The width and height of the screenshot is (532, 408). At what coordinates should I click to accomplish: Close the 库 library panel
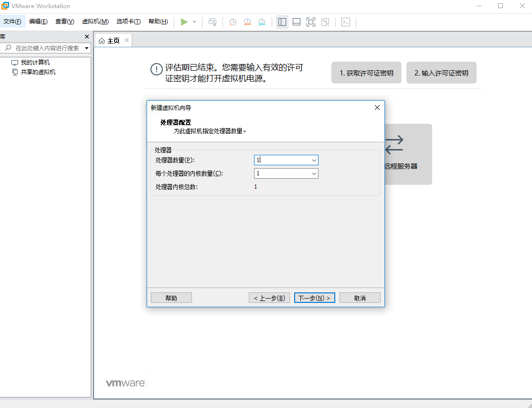pos(87,37)
